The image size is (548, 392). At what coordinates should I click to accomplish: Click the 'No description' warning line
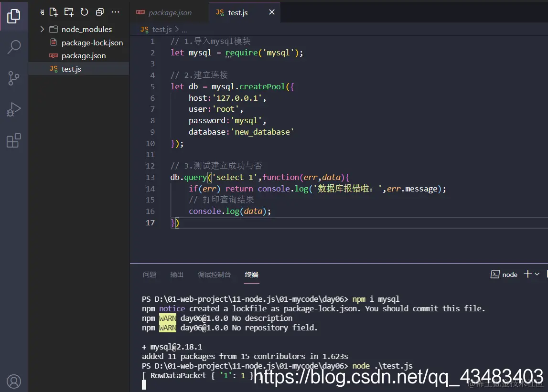(217, 318)
